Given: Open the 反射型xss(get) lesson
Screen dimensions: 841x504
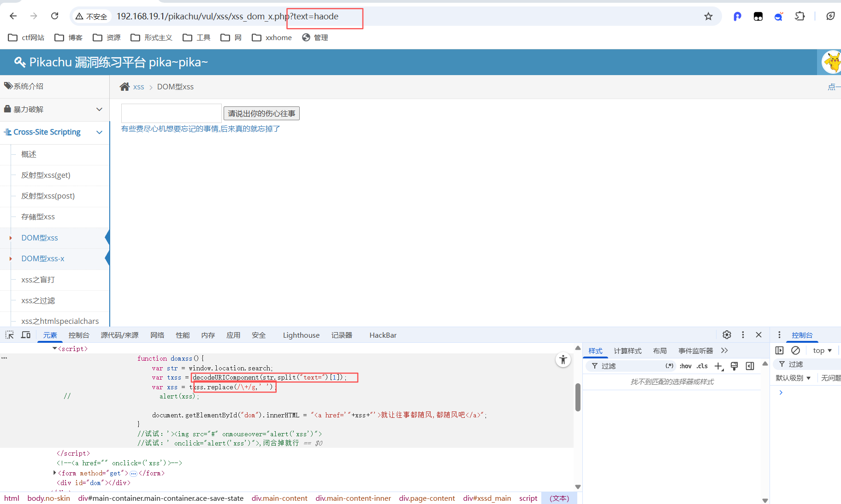Looking at the screenshot, I should pyautogui.click(x=46, y=175).
